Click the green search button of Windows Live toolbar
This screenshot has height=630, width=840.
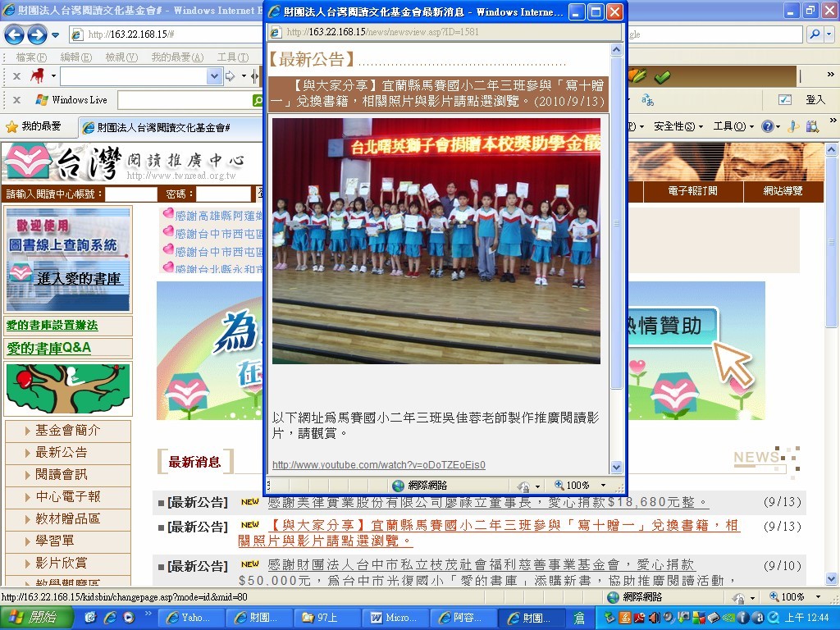click(258, 99)
